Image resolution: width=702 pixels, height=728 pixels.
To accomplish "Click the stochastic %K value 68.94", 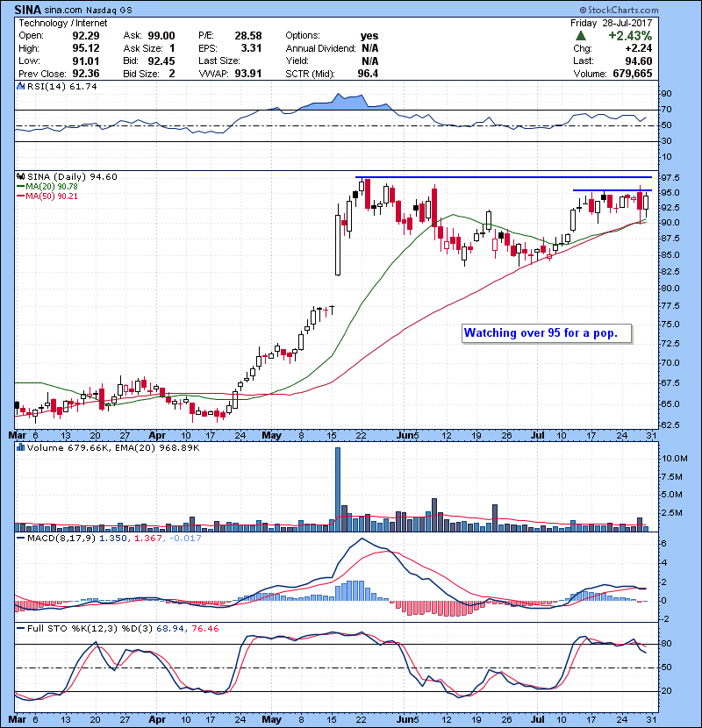I will pos(170,628).
